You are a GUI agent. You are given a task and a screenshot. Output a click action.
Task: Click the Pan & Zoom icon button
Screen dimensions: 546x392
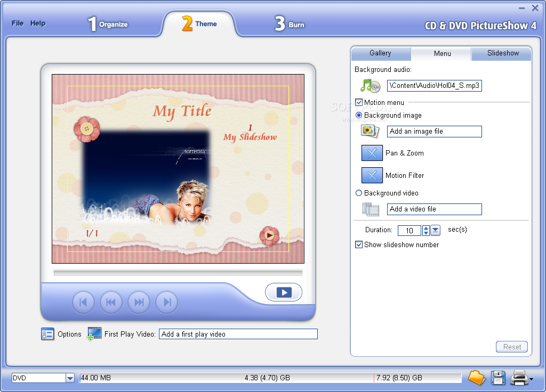[x=372, y=153]
